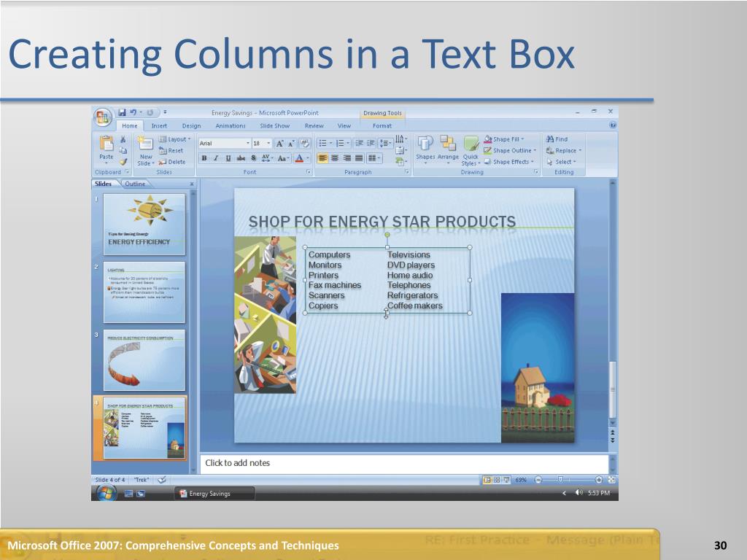Open the Change Case dropdown

(x=283, y=158)
